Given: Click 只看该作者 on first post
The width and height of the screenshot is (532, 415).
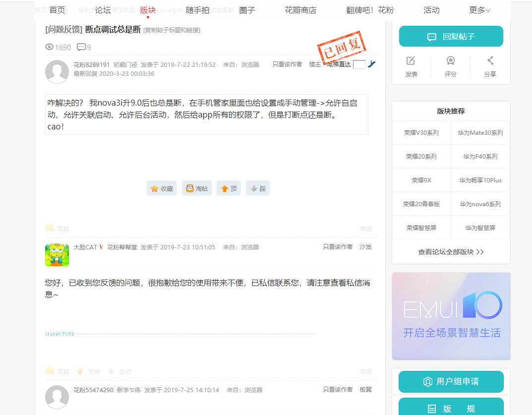Looking at the screenshot, I should coord(287,64).
